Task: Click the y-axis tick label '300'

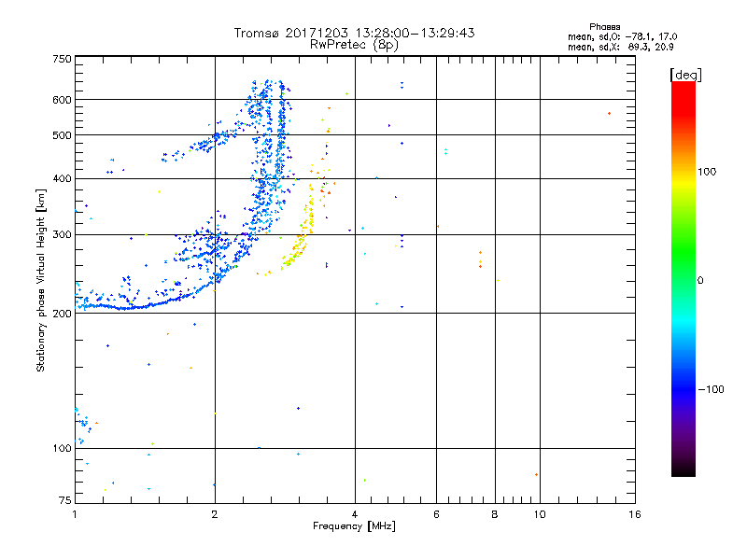Action: [62, 234]
